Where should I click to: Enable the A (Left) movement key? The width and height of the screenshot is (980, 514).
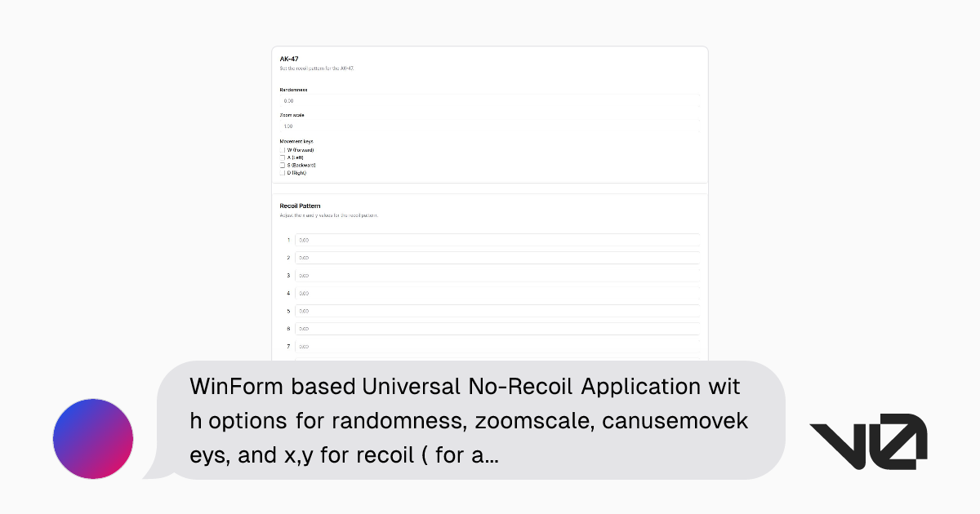click(x=283, y=157)
